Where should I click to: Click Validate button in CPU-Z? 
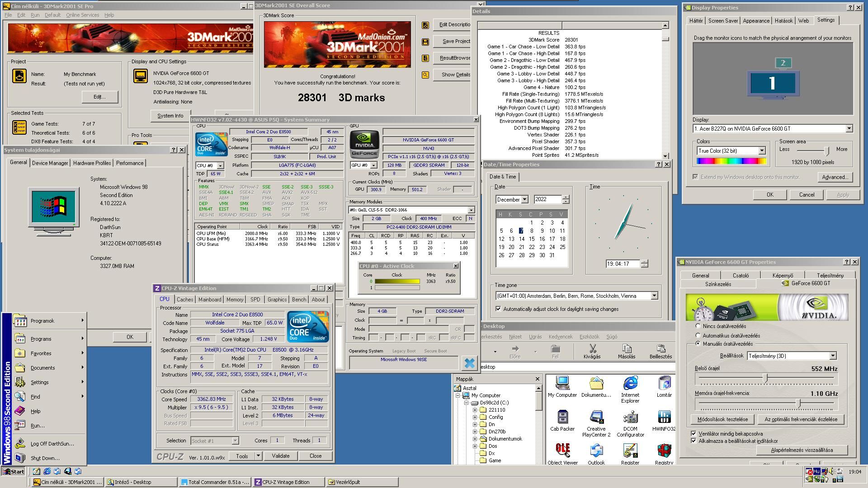click(280, 456)
